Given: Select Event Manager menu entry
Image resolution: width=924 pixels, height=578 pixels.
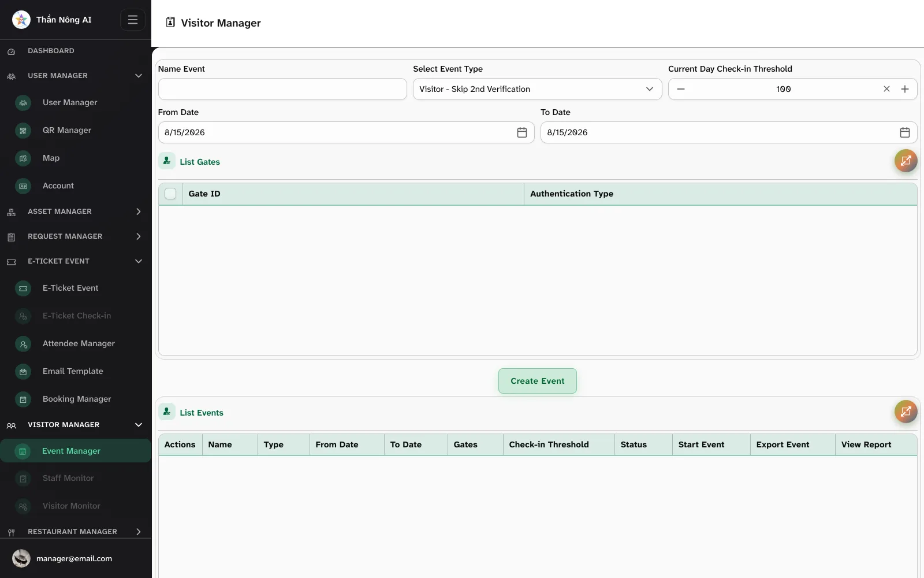Looking at the screenshot, I should pyautogui.click(x=76, y=451).
